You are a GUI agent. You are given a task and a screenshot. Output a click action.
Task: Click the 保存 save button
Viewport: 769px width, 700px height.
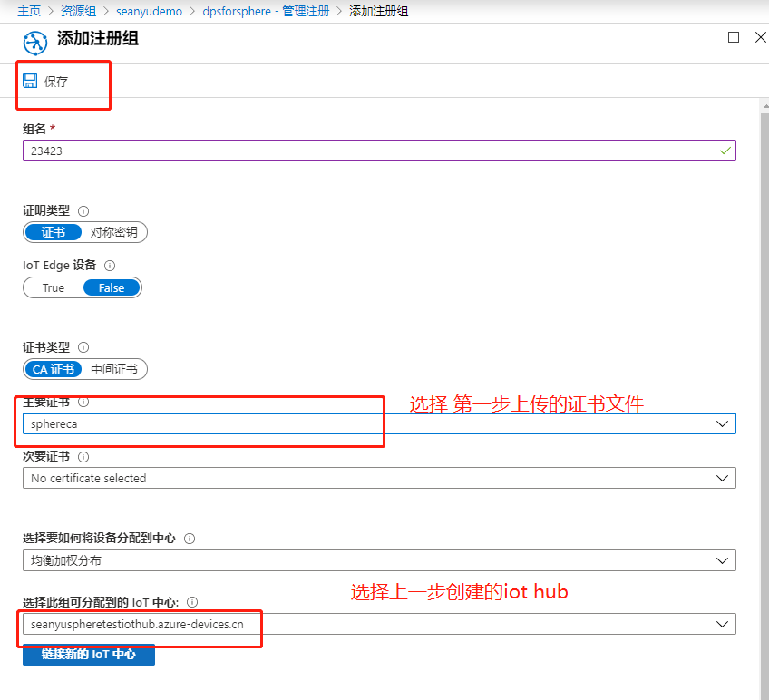point(45,81)
